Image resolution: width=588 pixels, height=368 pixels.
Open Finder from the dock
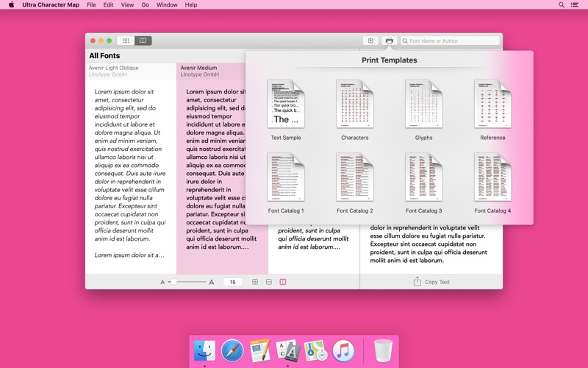pos(205,351)
